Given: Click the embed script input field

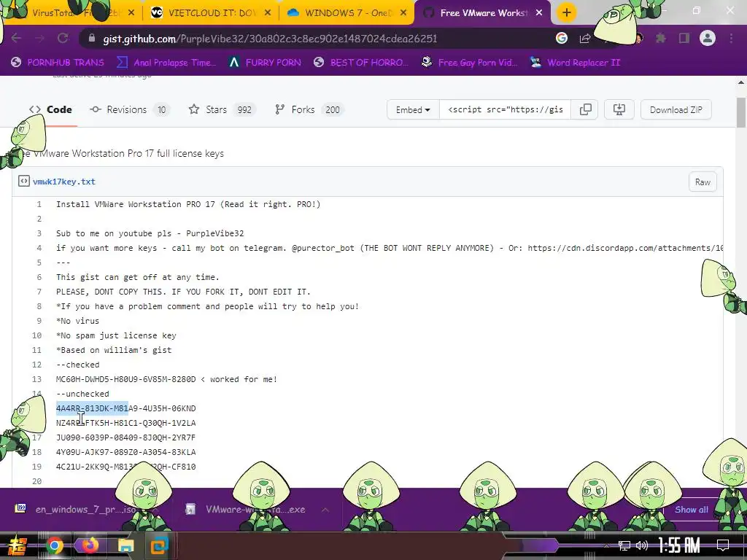Looking at the screenshot, I should (505, 109).
